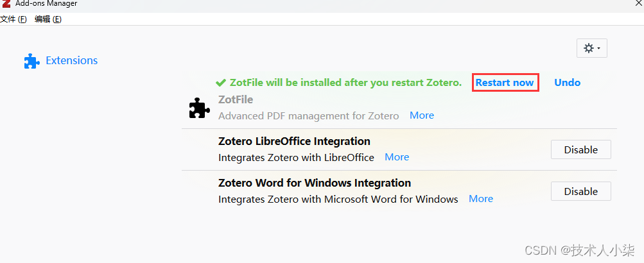Viewport: 644px width, 263px height.
Task: Open the 文件 (F) menu
Action: point(13,19)
